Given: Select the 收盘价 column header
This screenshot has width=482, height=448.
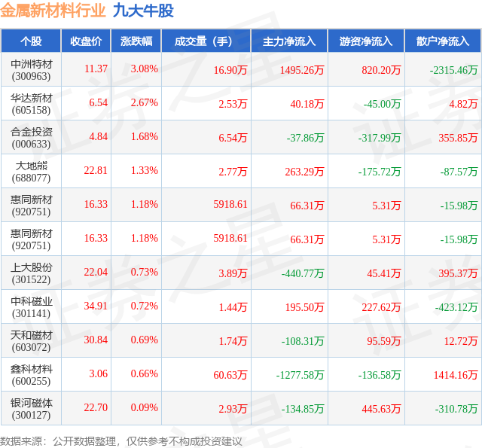Looking at the screenshot, I should tap(86, 41).
